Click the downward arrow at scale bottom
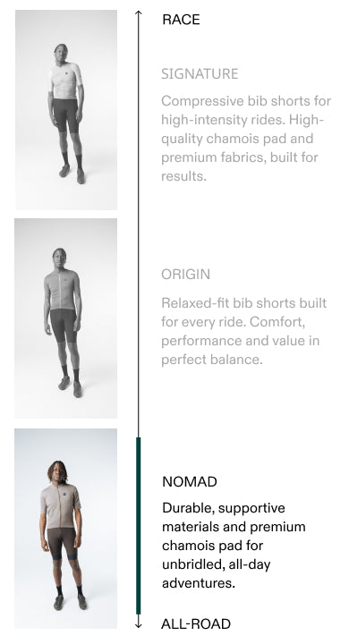This screenshot has width=349, height=644. [139, 623]
